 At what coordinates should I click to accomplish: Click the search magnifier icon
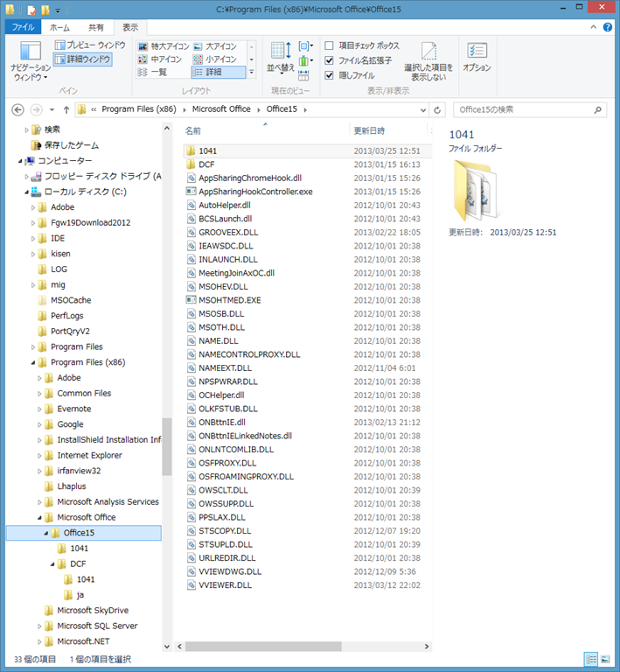pos(598,109)
